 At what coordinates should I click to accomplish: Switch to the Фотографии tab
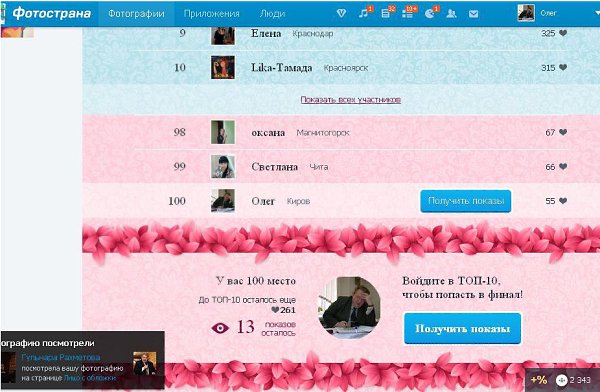[136, 13]
